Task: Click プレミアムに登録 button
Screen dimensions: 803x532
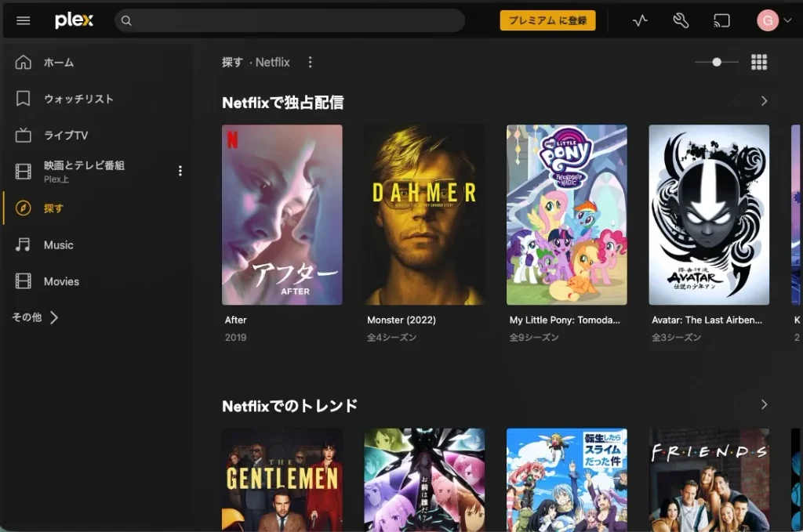Action: (547, 20)
